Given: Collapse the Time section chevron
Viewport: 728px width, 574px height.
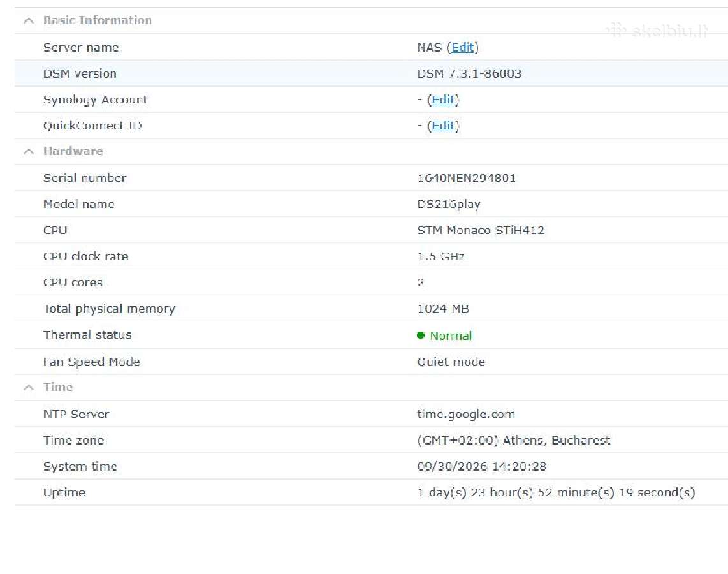Looking at the screenshot, I should [29, 387].
